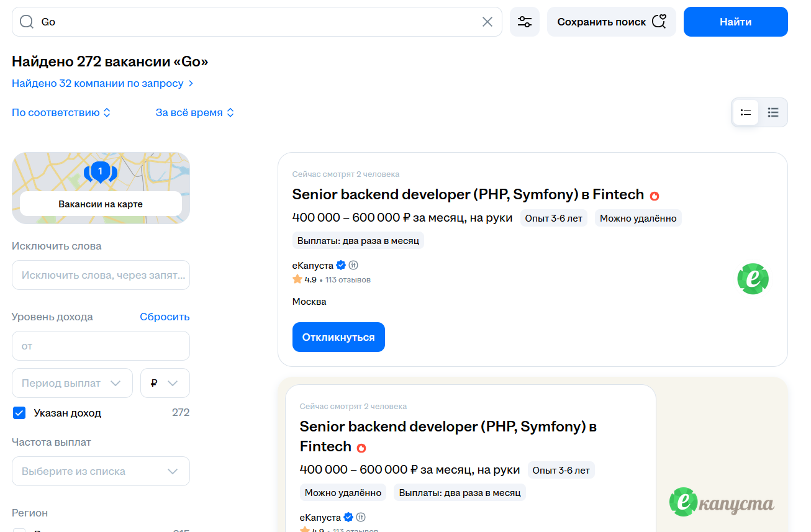Clear the "Go" search query
This screenshot has width=811, height=532.
click(x=487, y=21)
